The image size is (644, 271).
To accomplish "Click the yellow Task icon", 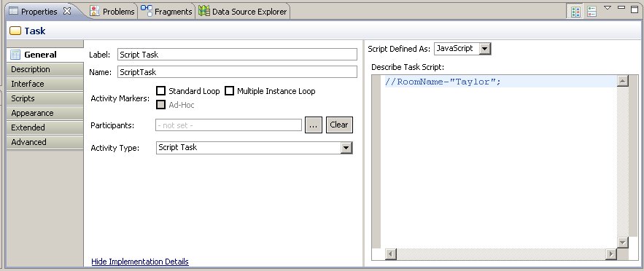I will [15, 31].
